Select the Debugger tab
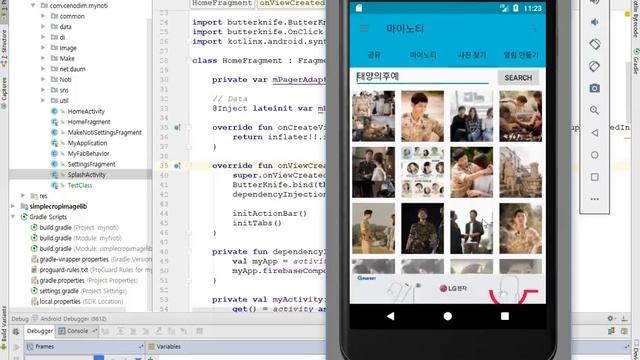Screen dimensions: 640x360 pyautogui.click(x=40, y=331)
